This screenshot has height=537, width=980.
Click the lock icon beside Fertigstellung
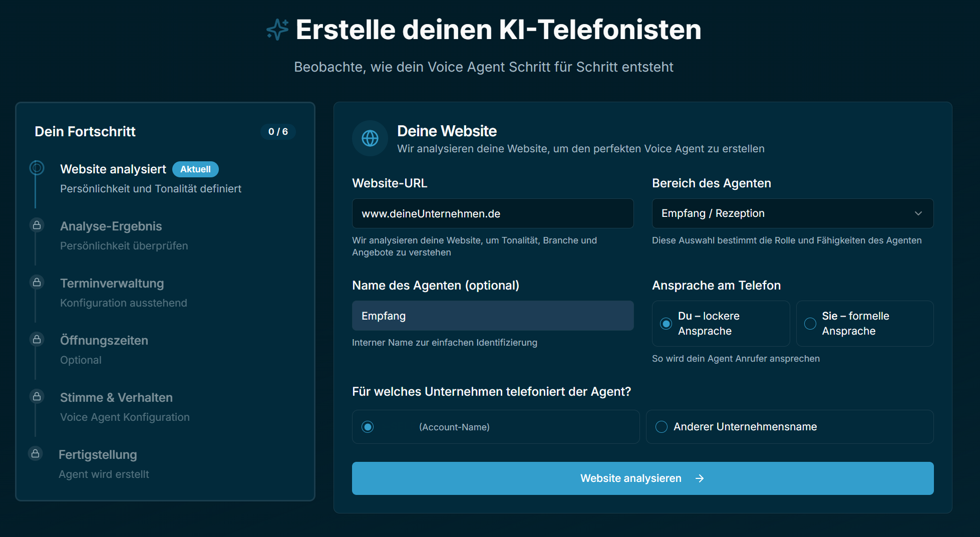(37, 453)
